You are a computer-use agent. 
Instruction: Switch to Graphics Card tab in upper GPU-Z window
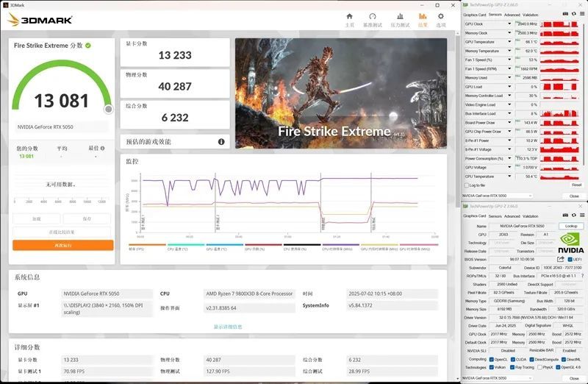tap(474, 15)
